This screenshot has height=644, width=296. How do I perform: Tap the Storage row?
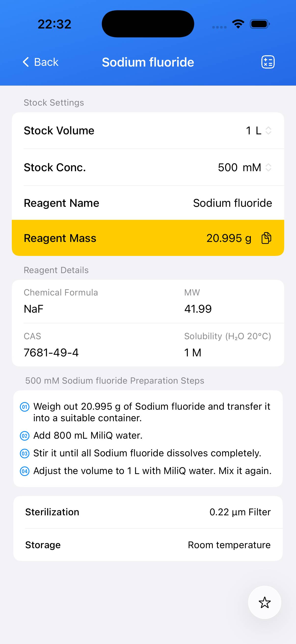(x=148, y=545)
